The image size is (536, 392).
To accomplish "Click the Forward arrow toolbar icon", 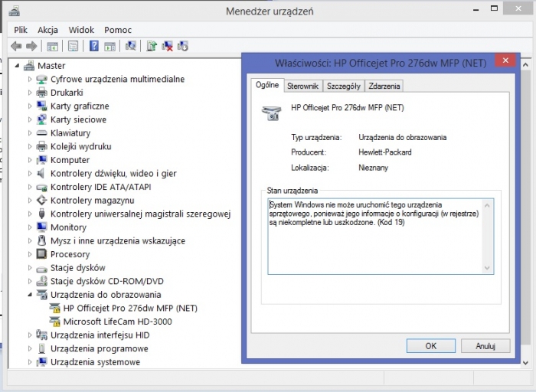I will click(31, 46).
